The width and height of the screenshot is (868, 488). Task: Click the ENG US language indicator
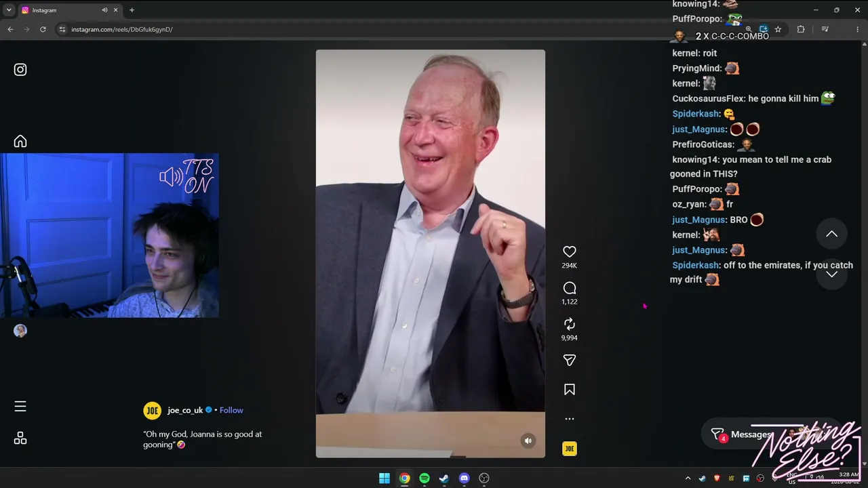point(791,479)
